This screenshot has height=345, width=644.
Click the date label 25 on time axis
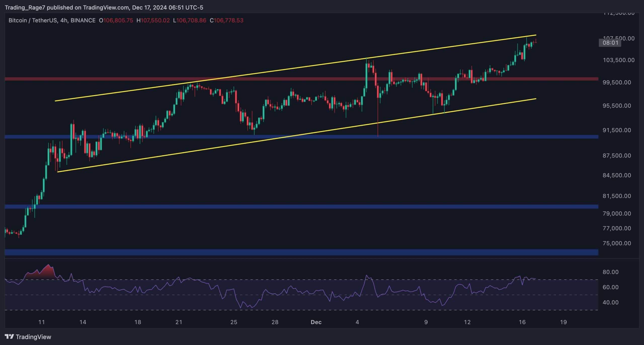coord(234,322)
